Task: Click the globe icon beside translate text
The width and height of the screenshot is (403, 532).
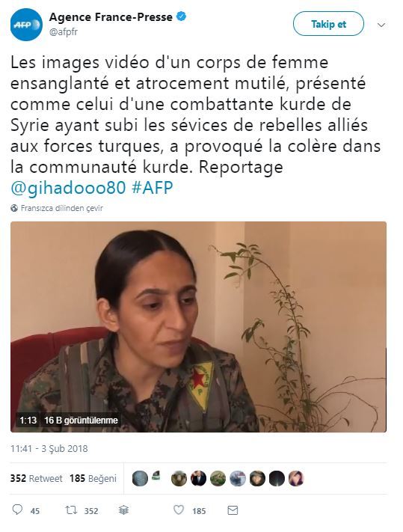Action: pos(14,208)
